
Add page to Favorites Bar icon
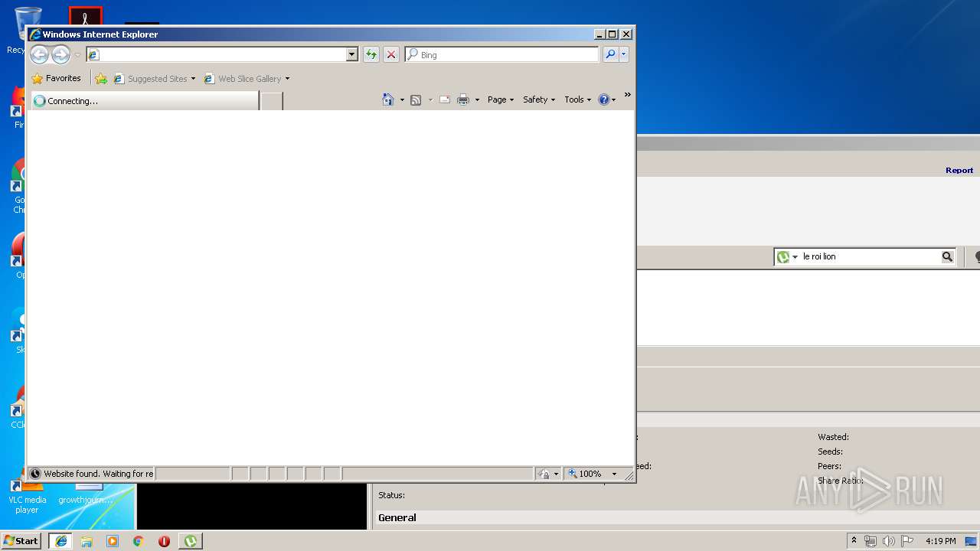pos(101,78)
